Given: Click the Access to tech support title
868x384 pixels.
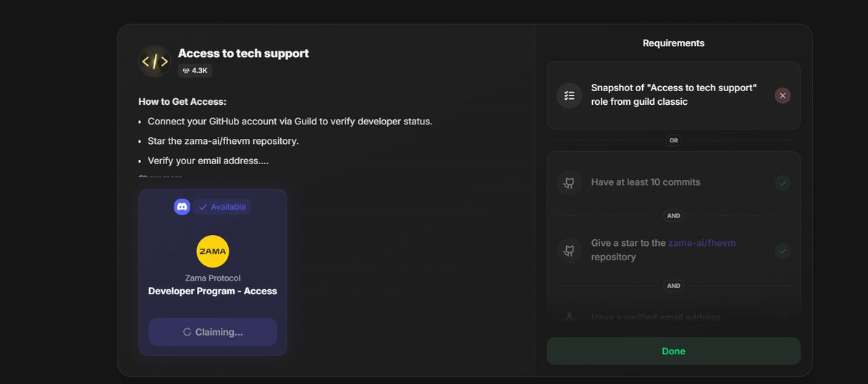Looking at the screenshot, I should point(243,54).
